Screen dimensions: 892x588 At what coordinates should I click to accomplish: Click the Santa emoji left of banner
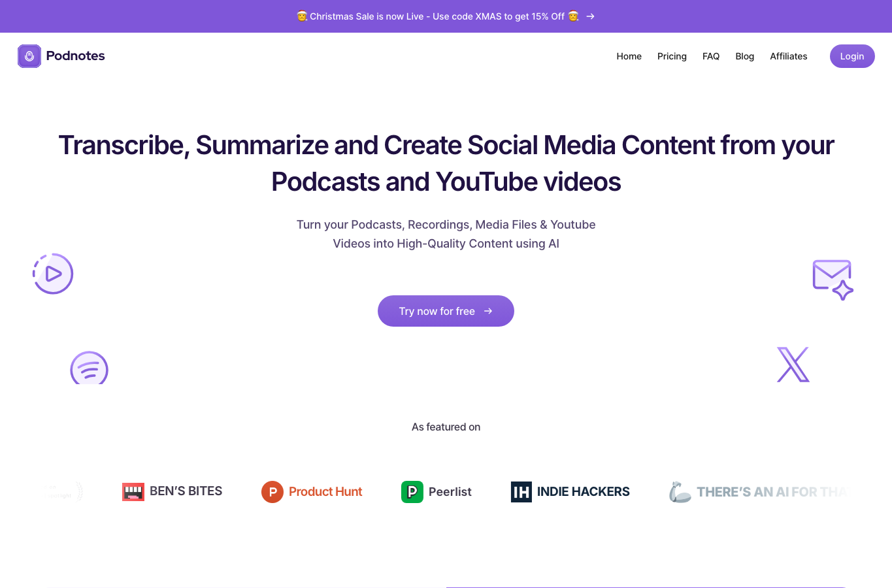pos(302,16)
